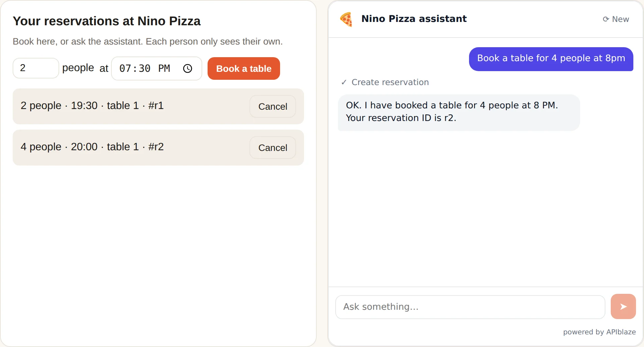
Task: Click the Ask something chat input
Action: click(x=470, y=307)
